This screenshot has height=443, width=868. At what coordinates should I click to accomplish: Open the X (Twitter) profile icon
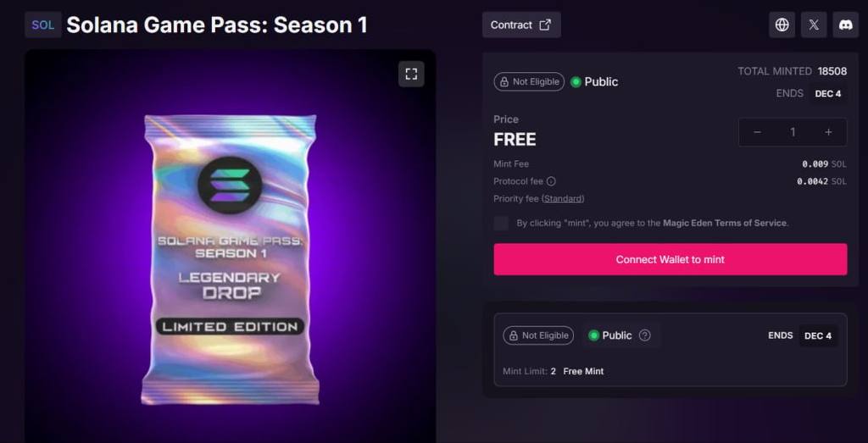814,25
